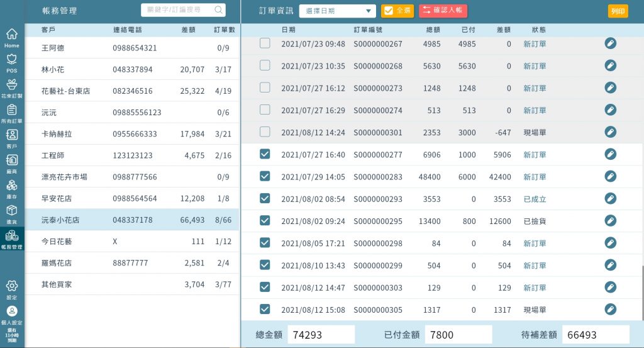Edit order S0000000295 with pencil icon
Image resolution: width=644 pixels, height=348 pixels.
610,221
